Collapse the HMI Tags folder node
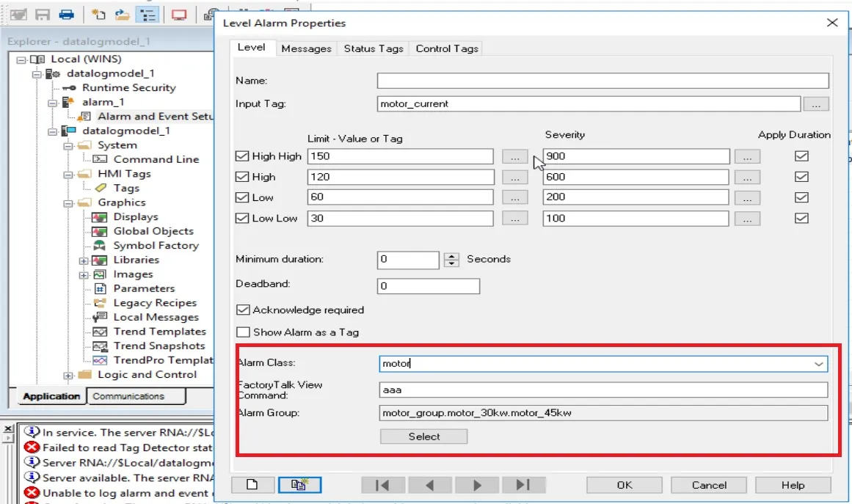Image resolution: width=852 pixels, height=504 pixels. [x=68, y=175]
